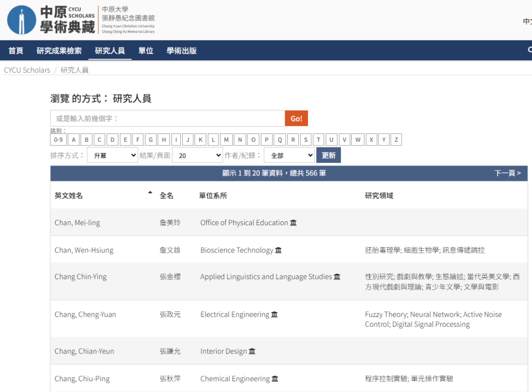Click sort arrow in 英文姓名 column header

pos(150,193)
